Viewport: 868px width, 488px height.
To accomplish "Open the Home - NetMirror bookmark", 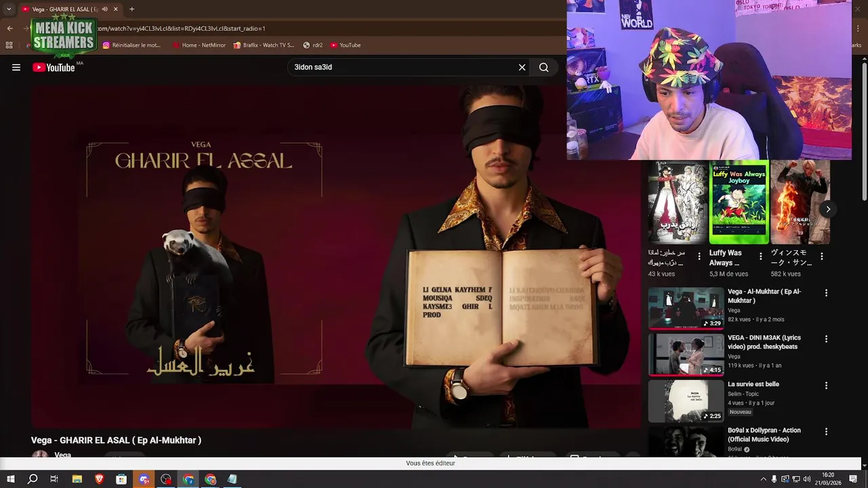I will pyautogui.click(x=199, y=45).
